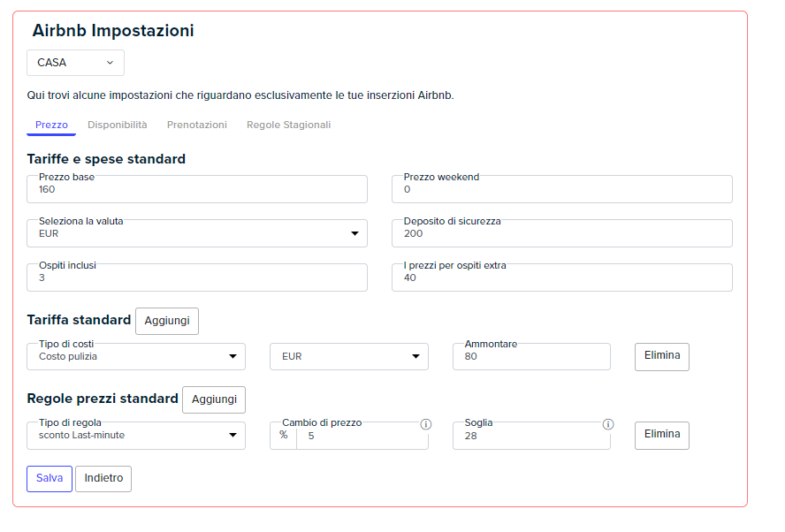Image resolution: width=785 pixels, height=532 pixels.
Task: Delete the Costo pulizia fee row
Action: point(662,356)
